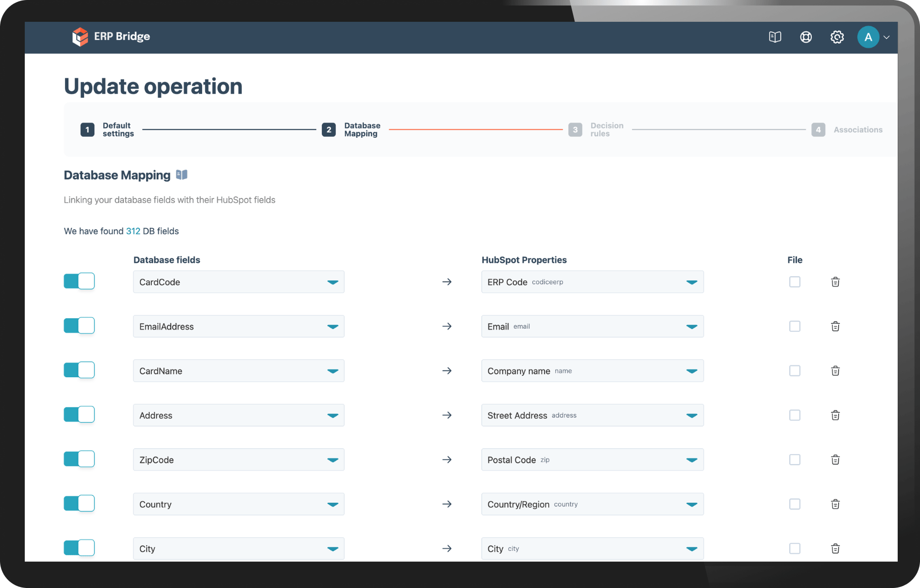
Task: Check the File box for CardName row
Action: 795,371
